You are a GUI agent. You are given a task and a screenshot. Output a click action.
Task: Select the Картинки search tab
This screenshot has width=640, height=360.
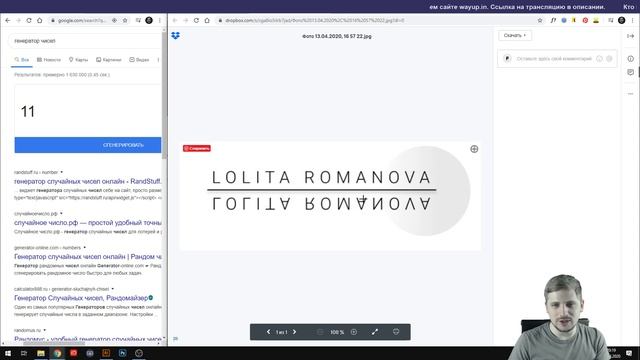[x=109, y=60]
